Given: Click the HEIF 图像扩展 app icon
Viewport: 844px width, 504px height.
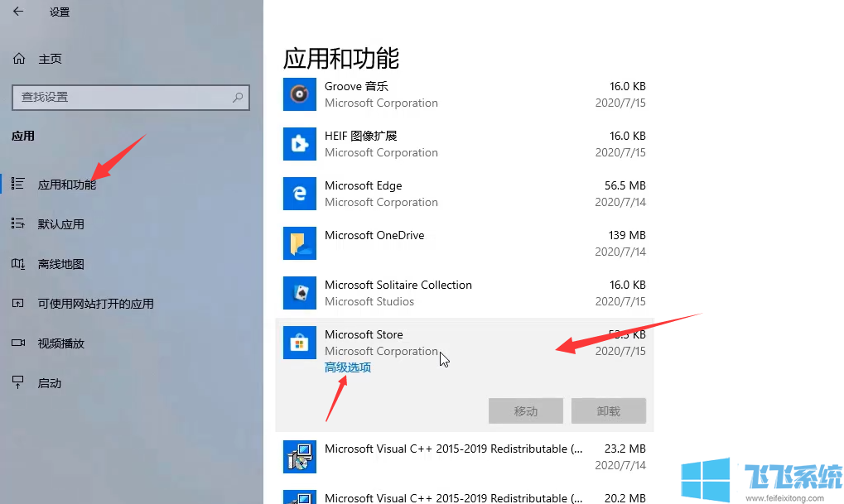Looking at the screenshot, I should 299,144.
